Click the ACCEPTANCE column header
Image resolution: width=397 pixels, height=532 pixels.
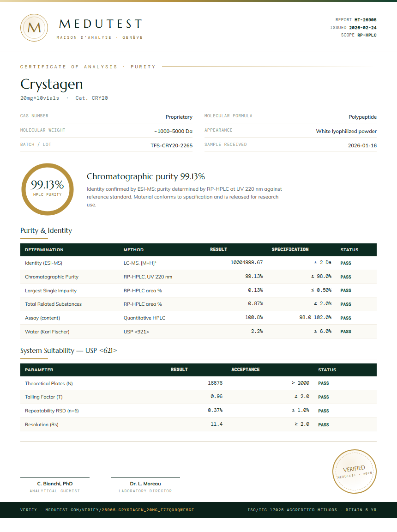point(246,369)
